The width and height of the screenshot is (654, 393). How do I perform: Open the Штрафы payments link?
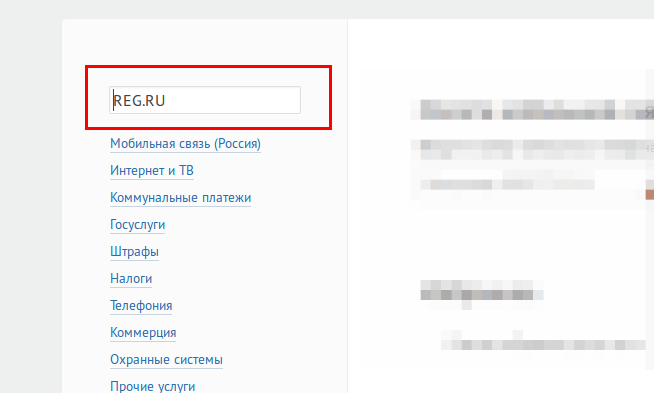pyautogui.click(x=134, y=252)
